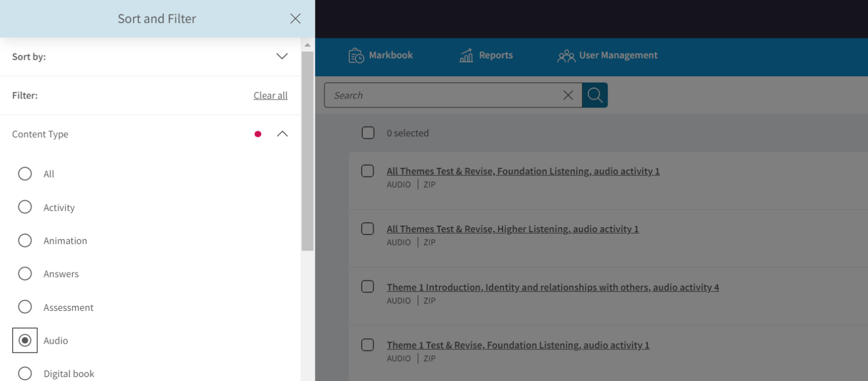868x381 pixels.
Task: Click the Clear all filters link
Action: 270,95
